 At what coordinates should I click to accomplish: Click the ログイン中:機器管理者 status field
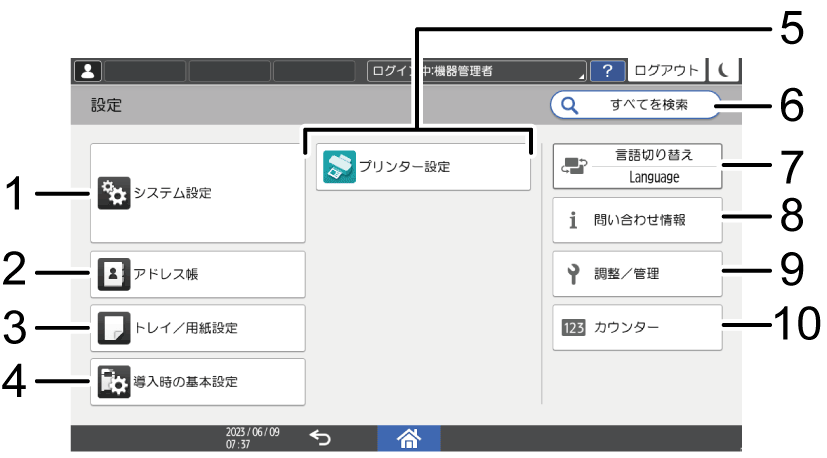coord(477,71)
